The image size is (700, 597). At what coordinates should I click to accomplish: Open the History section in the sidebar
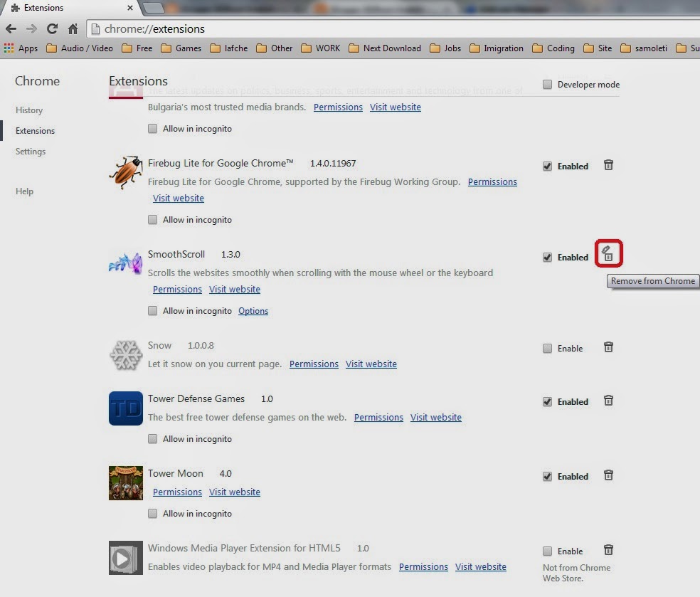pyautogui.click(x=28, y=110)
